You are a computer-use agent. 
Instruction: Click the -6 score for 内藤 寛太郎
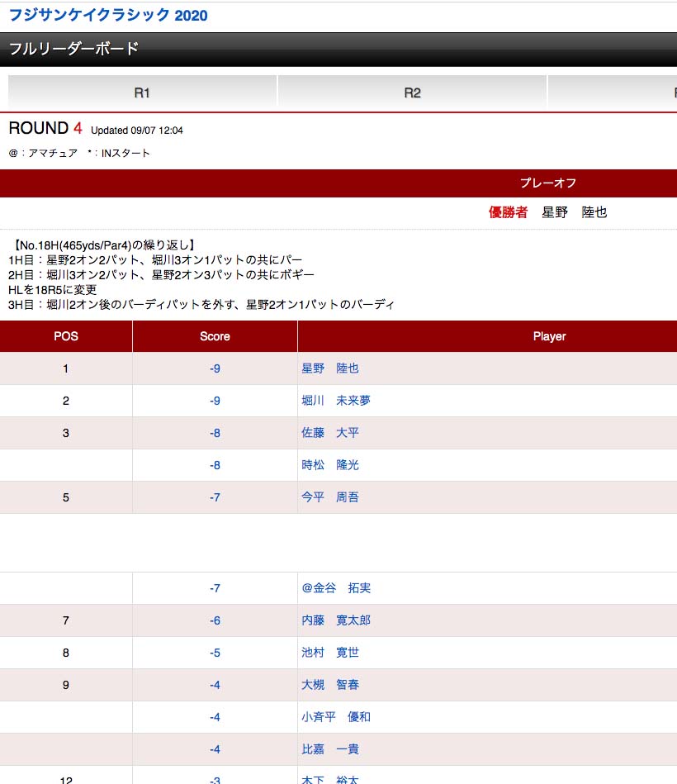point(215,620)
